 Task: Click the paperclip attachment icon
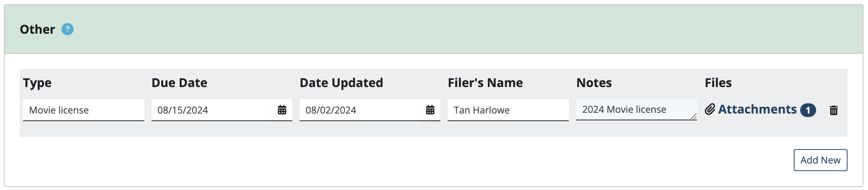coord(710,109)
